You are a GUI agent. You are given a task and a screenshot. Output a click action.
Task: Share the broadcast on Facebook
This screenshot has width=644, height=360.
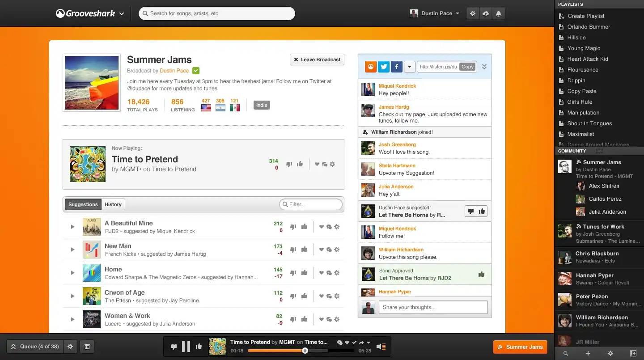coord(396,66)
